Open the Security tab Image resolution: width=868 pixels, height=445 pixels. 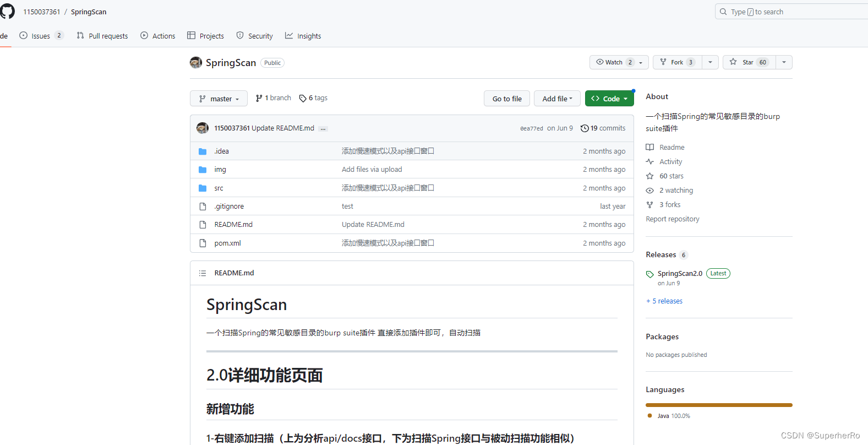tap(254, 36)
